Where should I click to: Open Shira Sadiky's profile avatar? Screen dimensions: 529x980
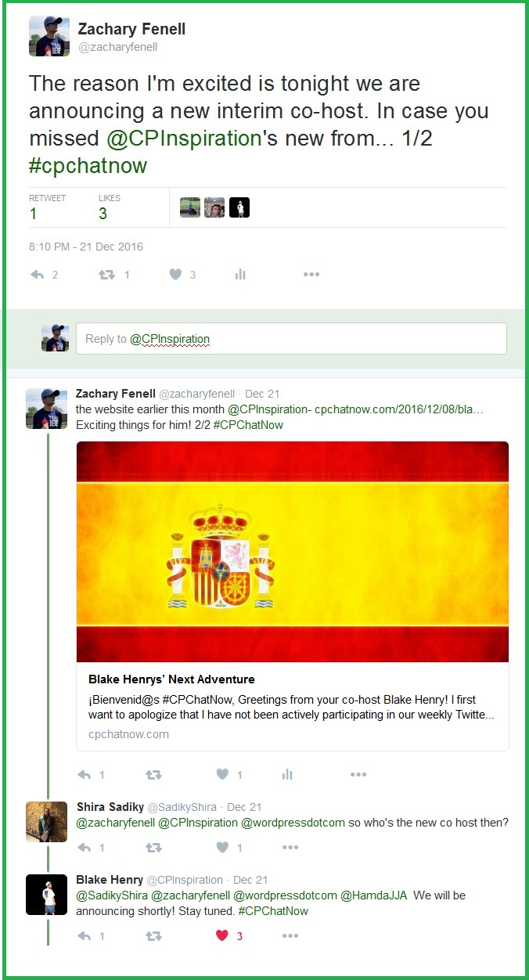46,822
